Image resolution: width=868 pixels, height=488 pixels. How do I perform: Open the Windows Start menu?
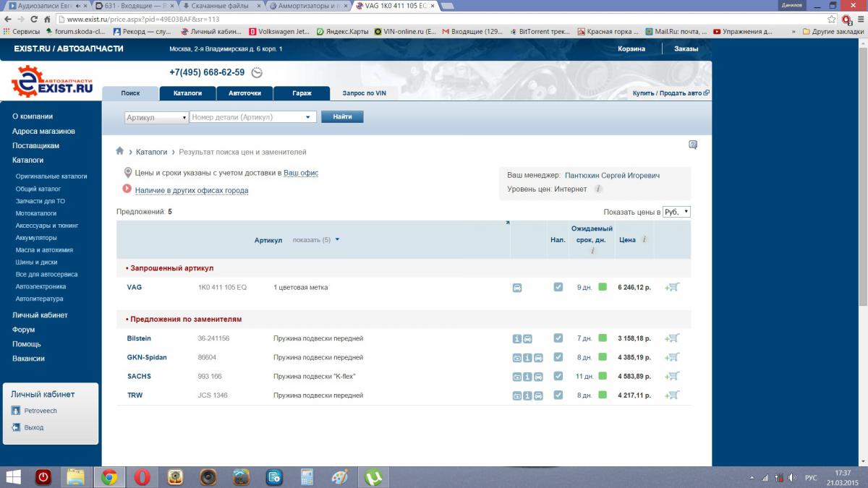point(14,477)
